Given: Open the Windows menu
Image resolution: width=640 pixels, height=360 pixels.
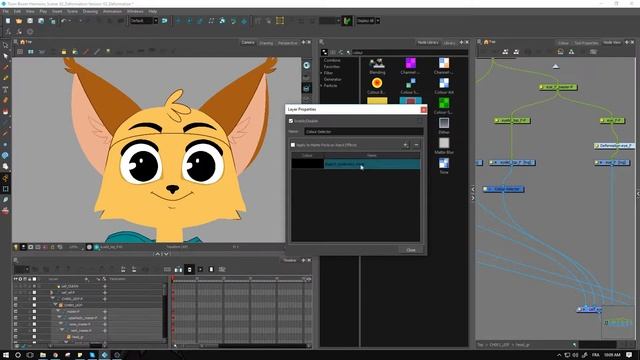Looking at the screenshot, I should point(135,11).
